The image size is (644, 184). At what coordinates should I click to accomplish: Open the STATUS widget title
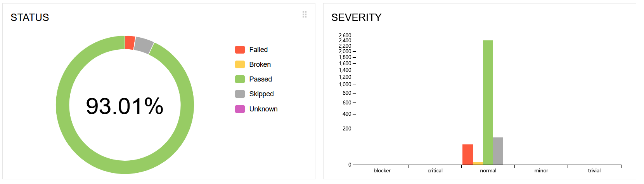tap(30, 17)
